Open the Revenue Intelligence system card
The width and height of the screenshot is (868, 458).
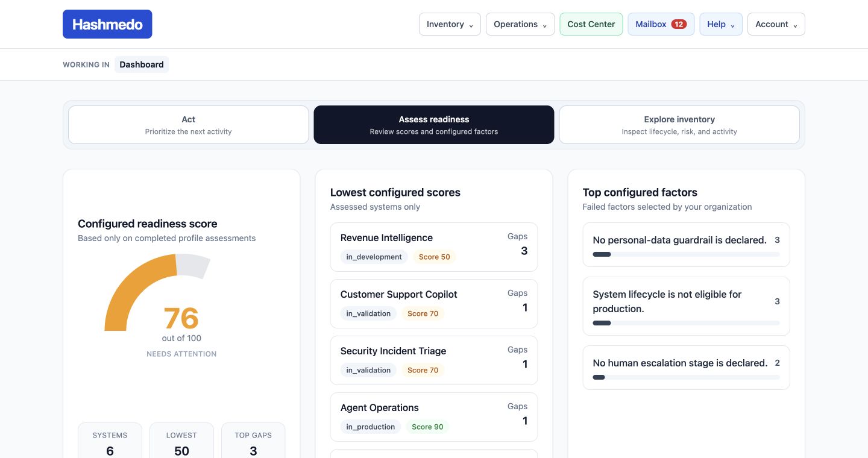[434, 247]
